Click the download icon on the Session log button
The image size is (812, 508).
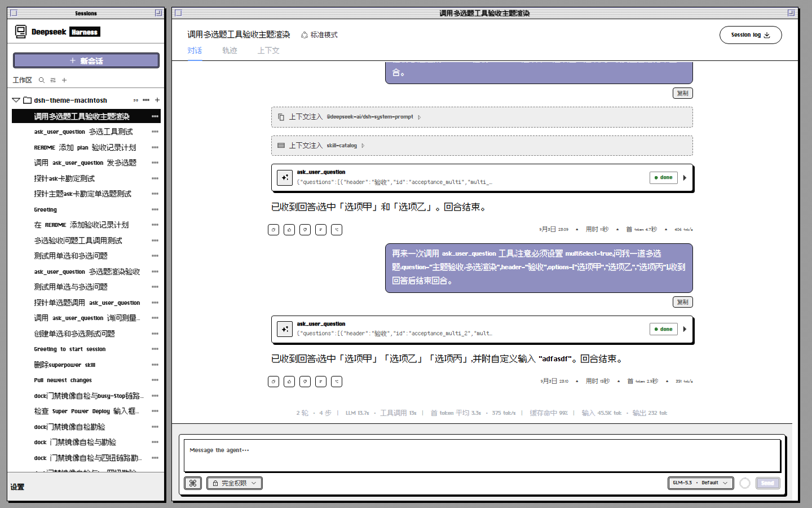pos(767,35)
